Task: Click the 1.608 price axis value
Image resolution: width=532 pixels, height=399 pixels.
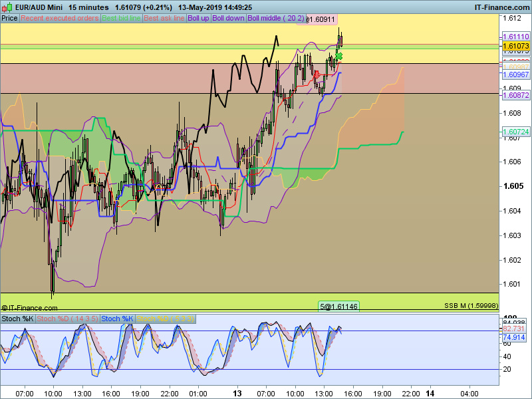Action: (512, 113)
